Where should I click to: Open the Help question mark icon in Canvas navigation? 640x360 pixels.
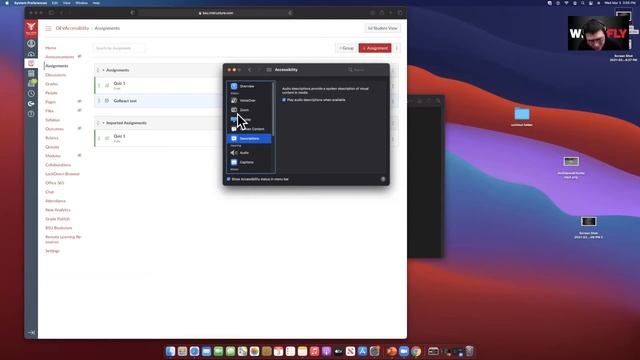pos(31,114)
